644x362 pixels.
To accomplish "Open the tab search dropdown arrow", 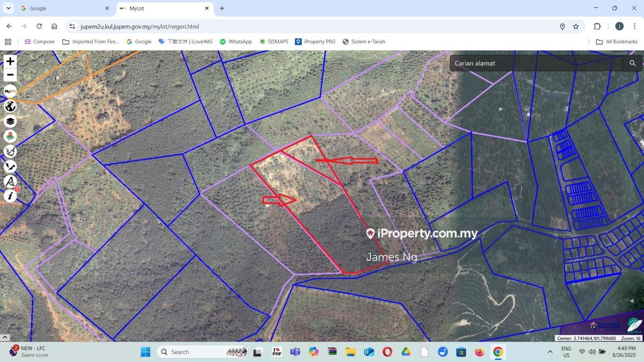I will coord(8,8).
